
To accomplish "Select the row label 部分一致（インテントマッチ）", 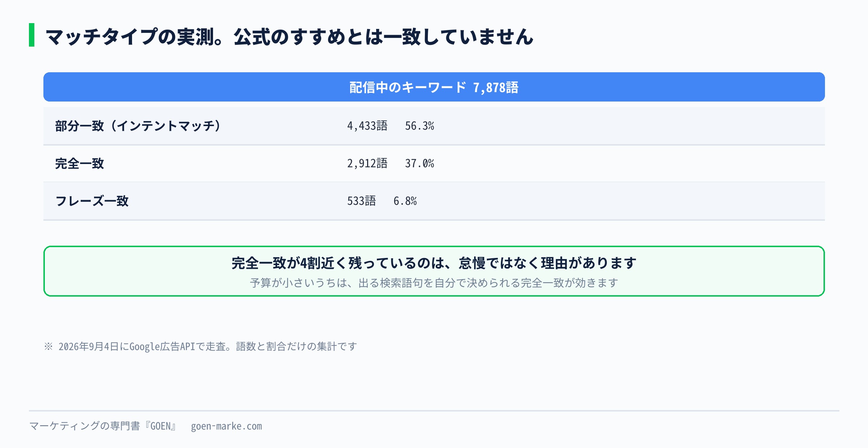I will 138,126.
